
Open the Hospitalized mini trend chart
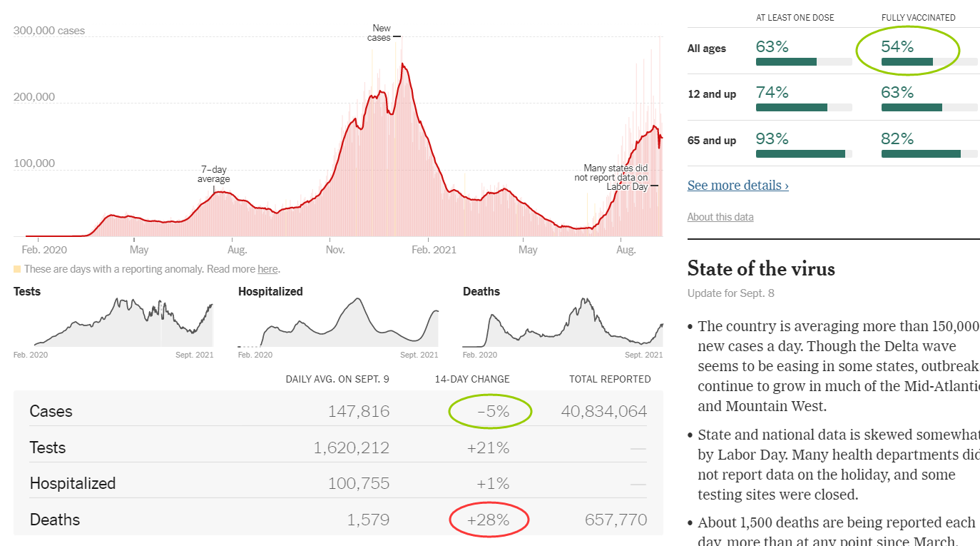click(x=338, y=323)
